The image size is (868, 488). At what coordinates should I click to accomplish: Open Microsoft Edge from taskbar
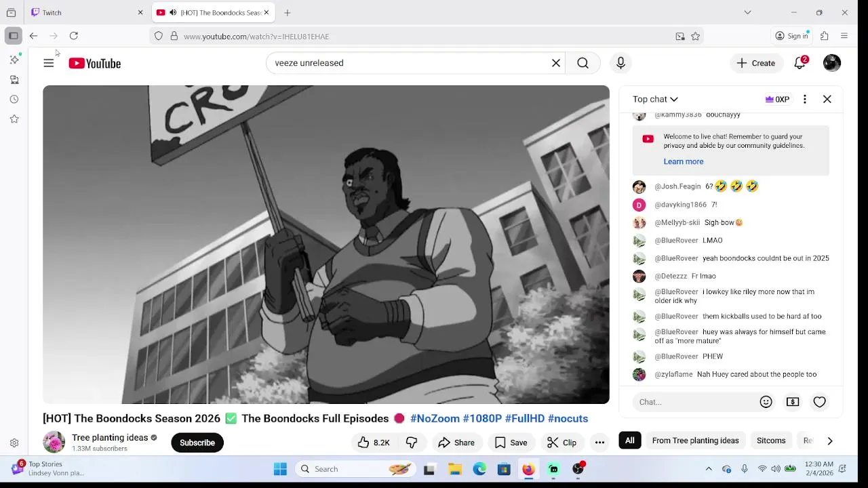pyautogui.click(x=479, y=469)
